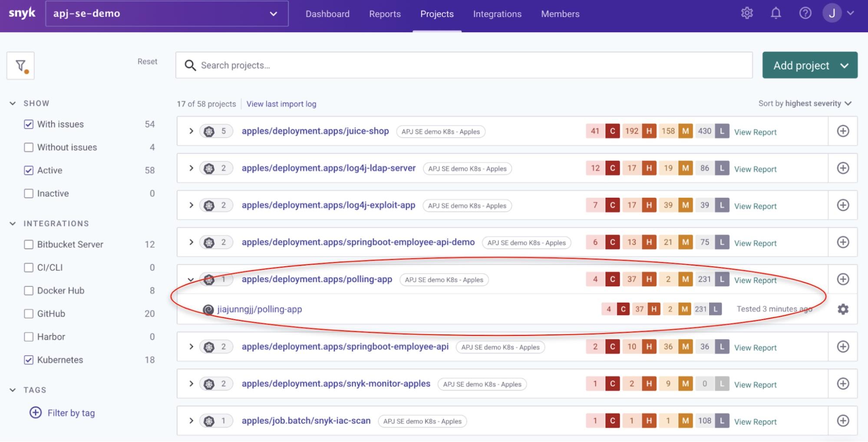868x442 pixels.
Task: Click the yellow M severity badge for log4j-exploit-app
Action: click(x=686, y=205)
